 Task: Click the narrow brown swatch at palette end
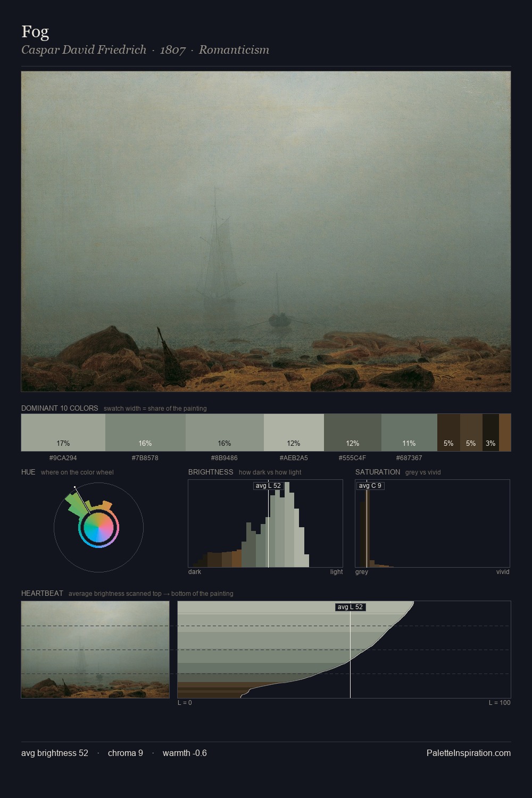coord(505,433)
